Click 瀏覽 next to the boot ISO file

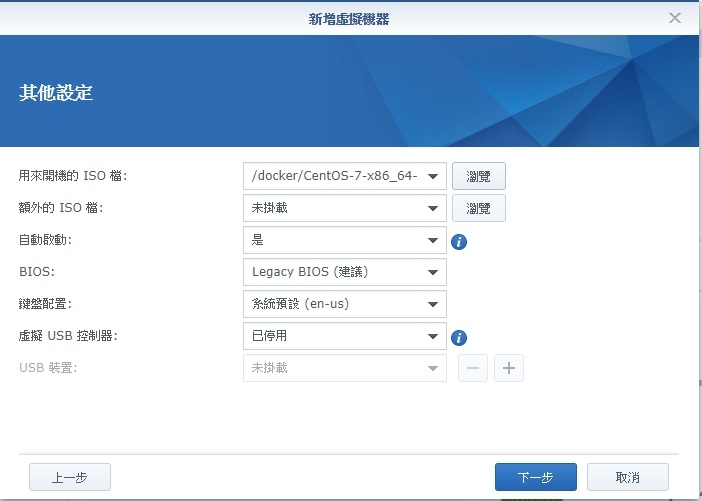(479, 176)
